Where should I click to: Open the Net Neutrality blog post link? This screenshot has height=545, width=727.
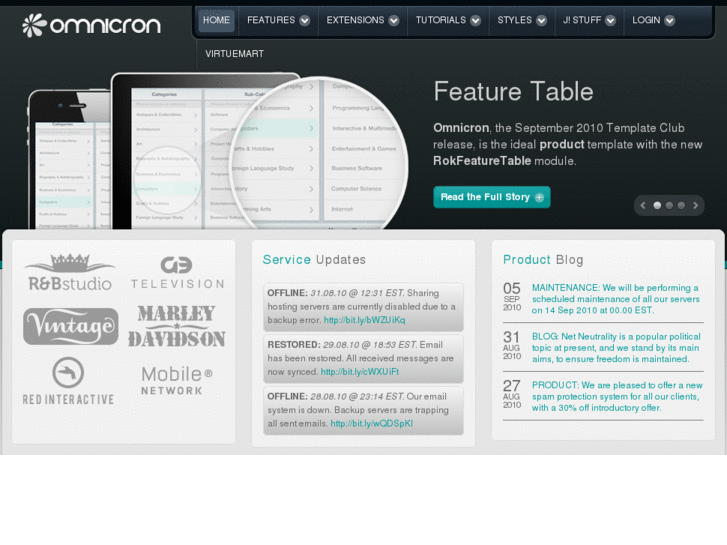[616, 348]
